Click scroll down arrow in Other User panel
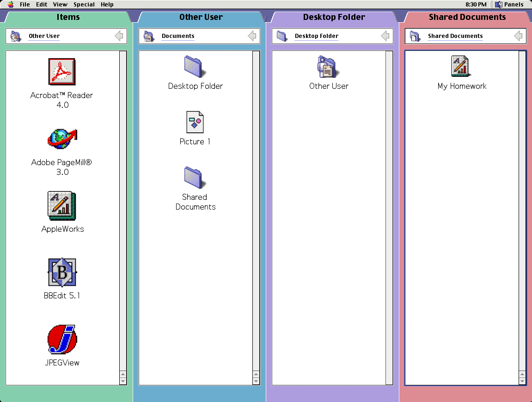Screen dimensions: 532x402 256,381
